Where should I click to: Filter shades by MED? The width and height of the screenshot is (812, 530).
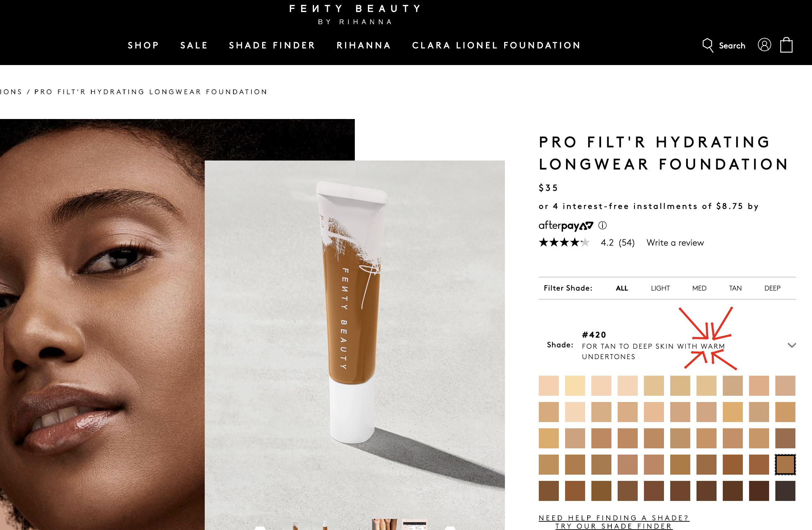699,288
